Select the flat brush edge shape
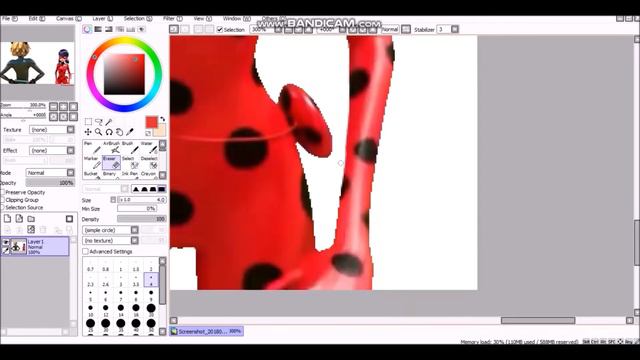Screen dimensions: 640x360 [162, 189]
